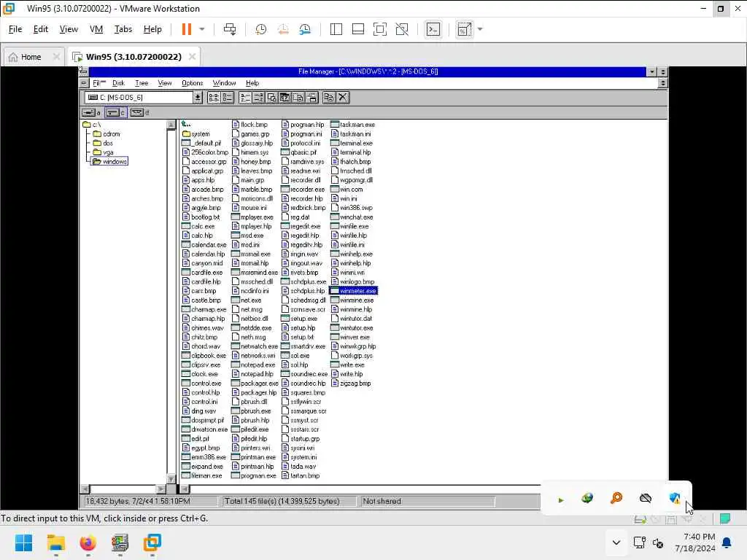Select the dos folder in tree
The height and width of the screenshot is (560, 747).
103,143
